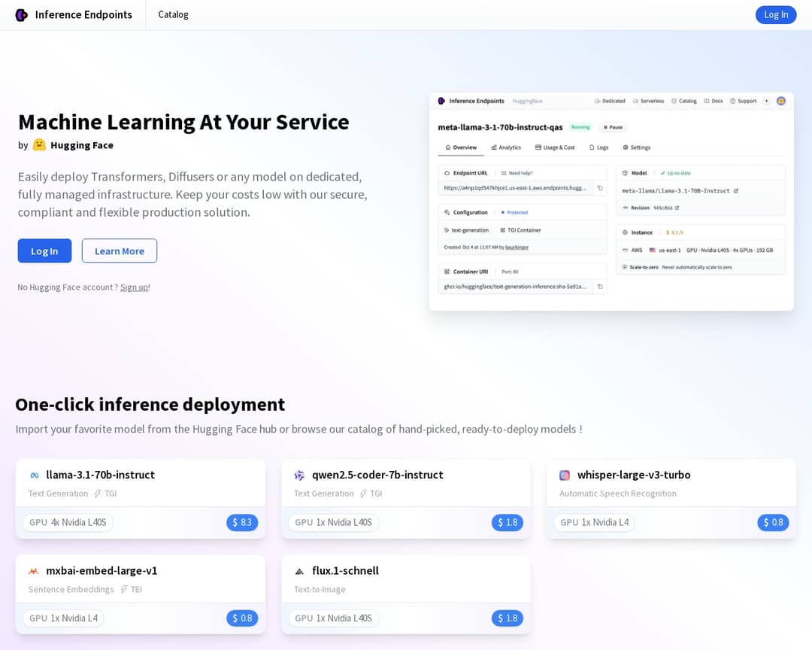Click the Machine Learning At Your Service heading
Image resolution: width=812 pixels, height=650 pixels.
(184, 123)
